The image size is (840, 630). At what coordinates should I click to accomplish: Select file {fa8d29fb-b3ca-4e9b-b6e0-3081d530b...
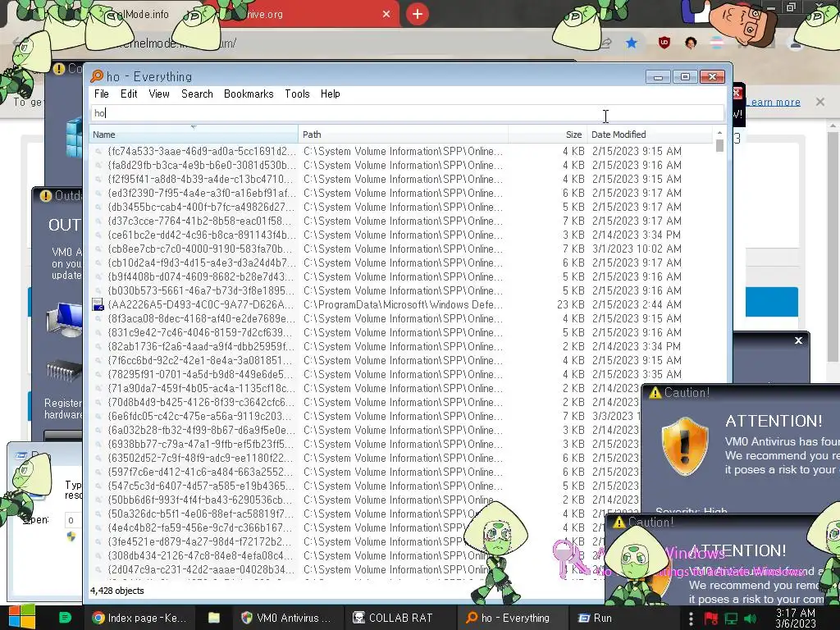202,166
